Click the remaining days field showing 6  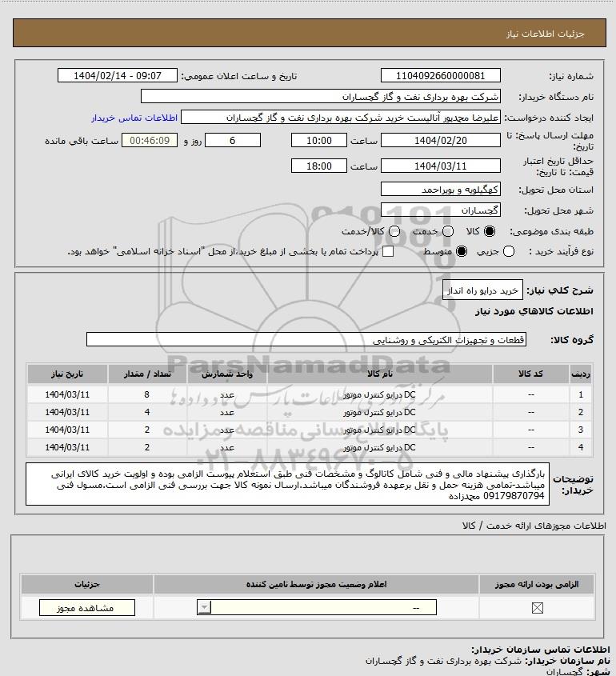[233, 141]
